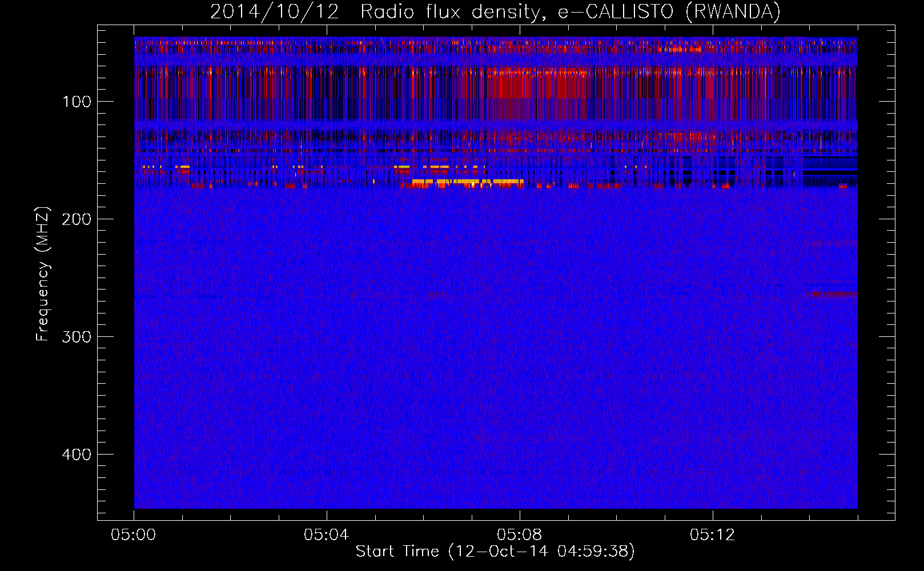Image resolution: width=924 pixels, height=571 pixels.
Task: Click the 'Start Time (12-Oct-14 04:59:38)' label
Action: coord(495,552)
